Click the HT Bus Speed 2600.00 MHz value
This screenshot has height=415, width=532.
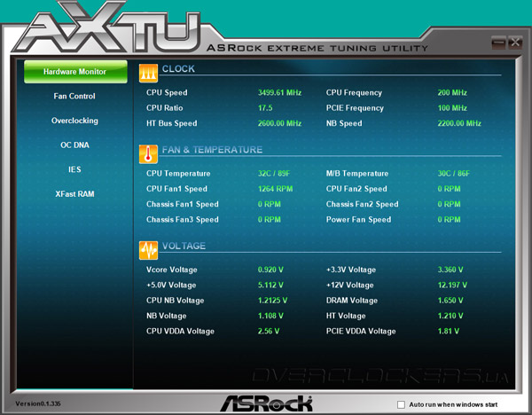pyautogui.click(x=279, y=123)
